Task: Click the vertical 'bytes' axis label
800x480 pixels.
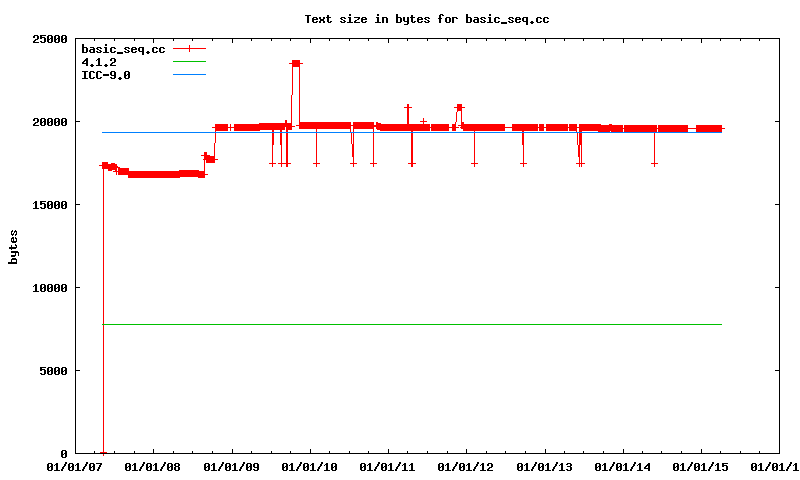Action: (14, 246)
